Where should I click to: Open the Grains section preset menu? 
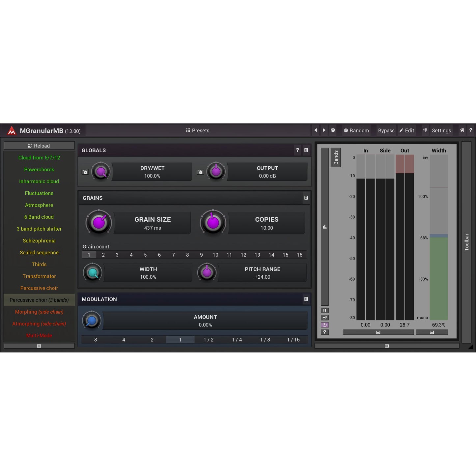(306, 198)
